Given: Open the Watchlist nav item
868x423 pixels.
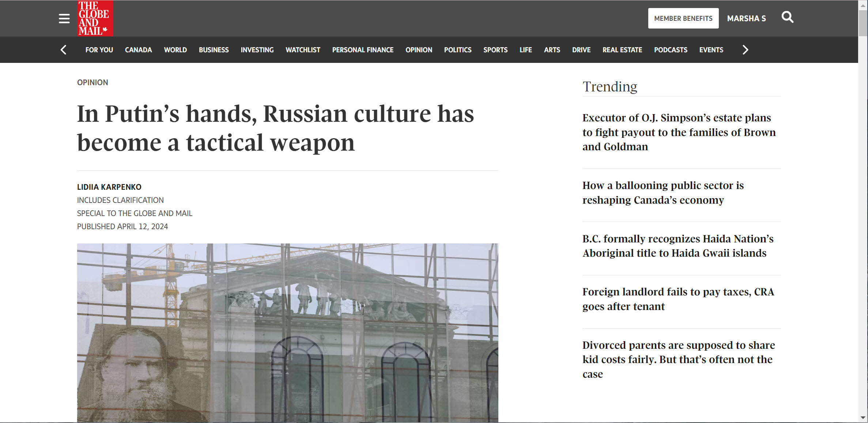Looking at the screenshot, I should click(303, 50).
